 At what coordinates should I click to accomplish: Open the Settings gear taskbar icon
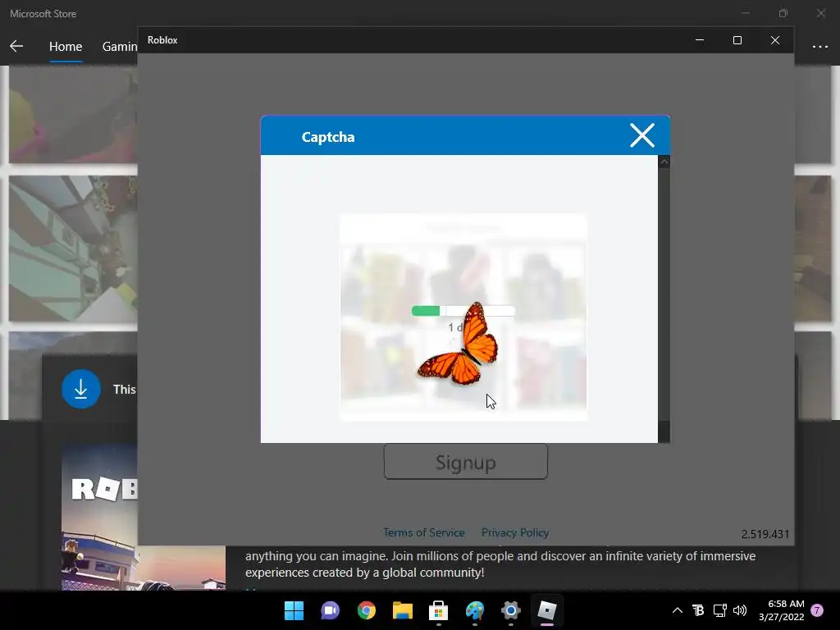[x=510, y=610]
